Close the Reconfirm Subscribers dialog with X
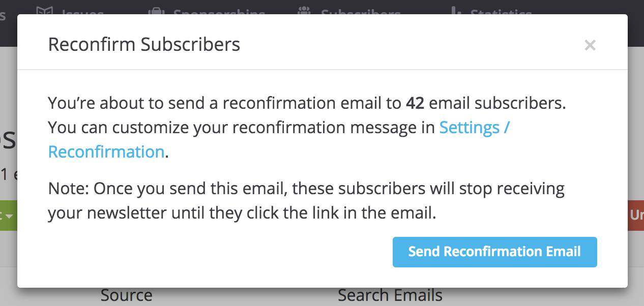 click(590, 45)
